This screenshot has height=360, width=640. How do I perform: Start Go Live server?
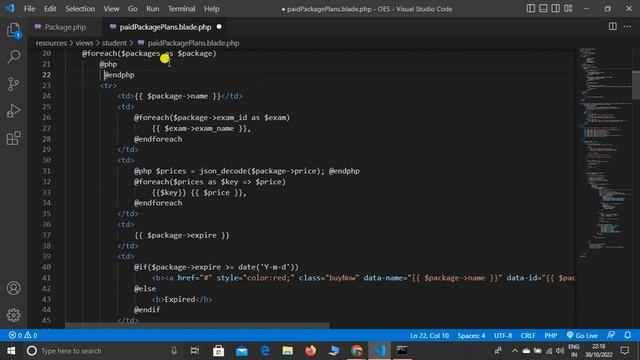pos(582,336)
